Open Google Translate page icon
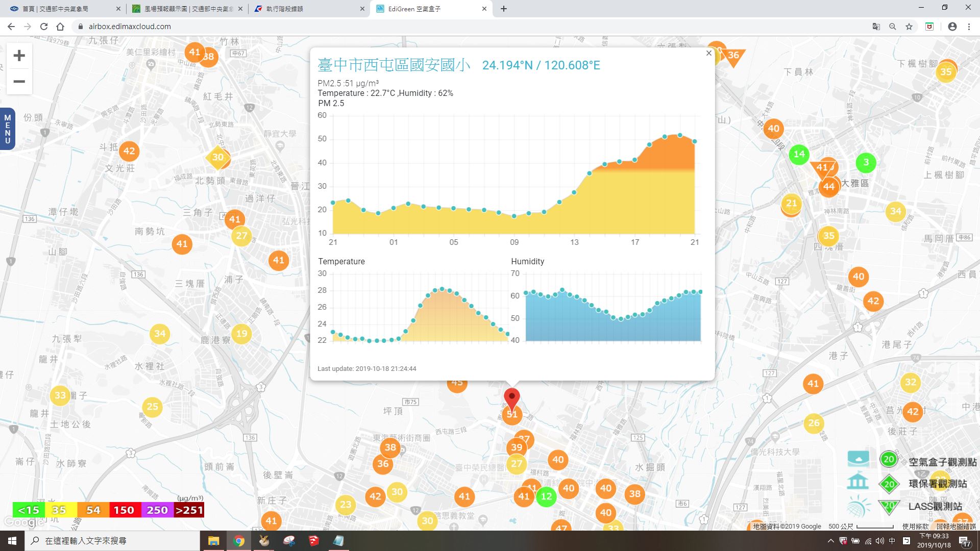Viewport: 980px width, 551px height. click(x=876, y=27)
